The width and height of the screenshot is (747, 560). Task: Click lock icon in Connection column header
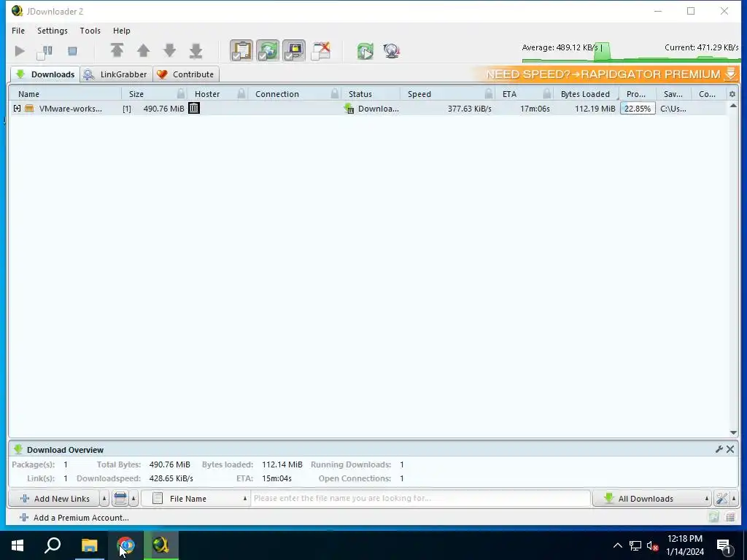[335, 93]
